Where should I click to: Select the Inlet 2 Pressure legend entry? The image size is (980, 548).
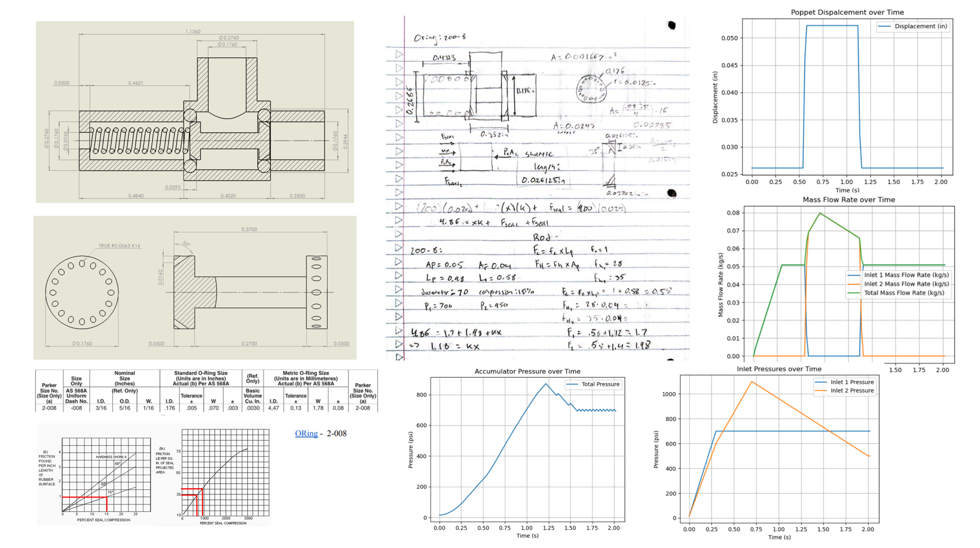click(851, 390)
